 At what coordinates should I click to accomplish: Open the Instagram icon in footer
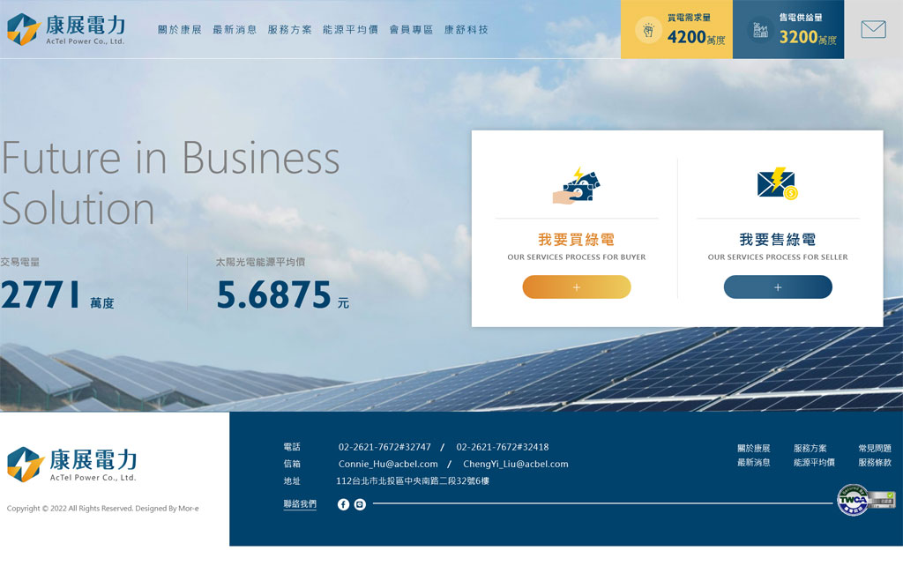pyautogui.click(x=360, y=504)
